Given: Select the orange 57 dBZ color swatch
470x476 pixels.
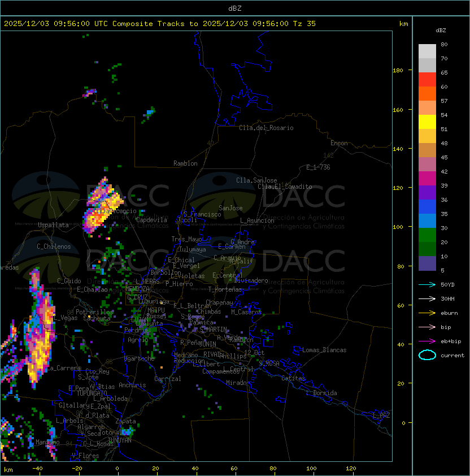Looking at the screenshot, I should (427, 94).
